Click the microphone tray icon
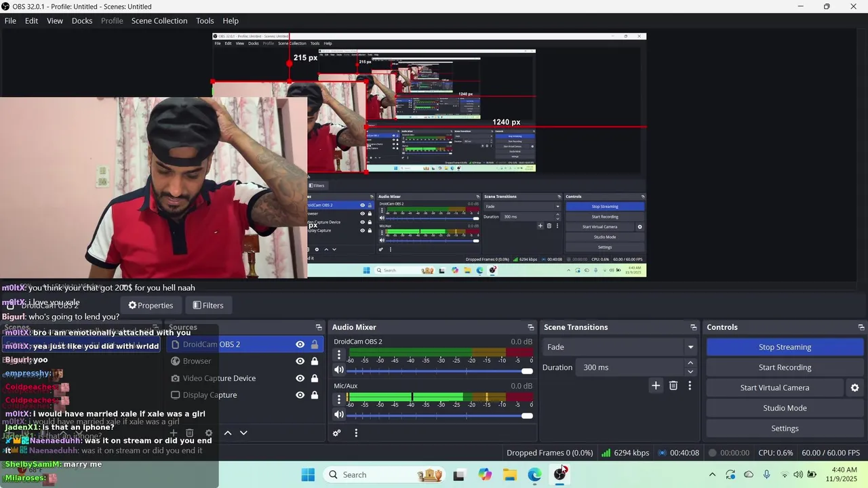Viewport: 868px width, 488px height. click(766, 474)
